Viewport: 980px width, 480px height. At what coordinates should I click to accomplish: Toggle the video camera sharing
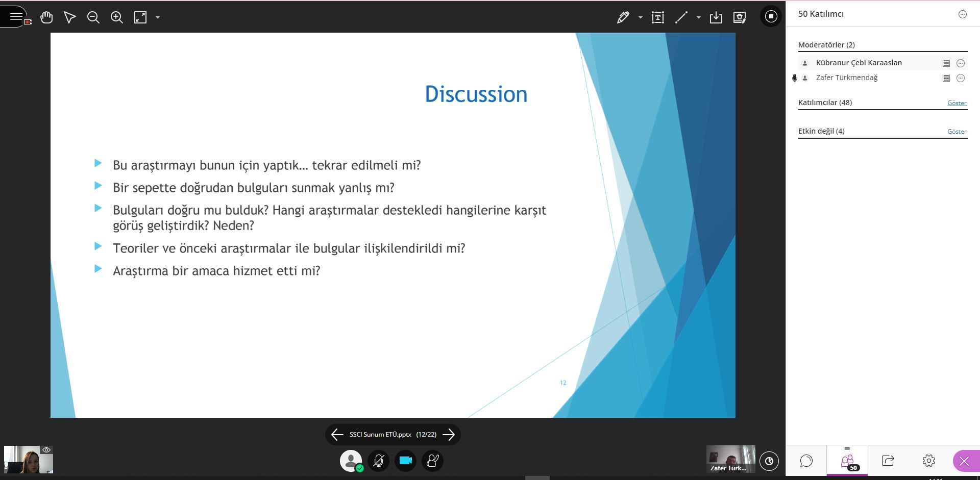click(x=405, y=461)
